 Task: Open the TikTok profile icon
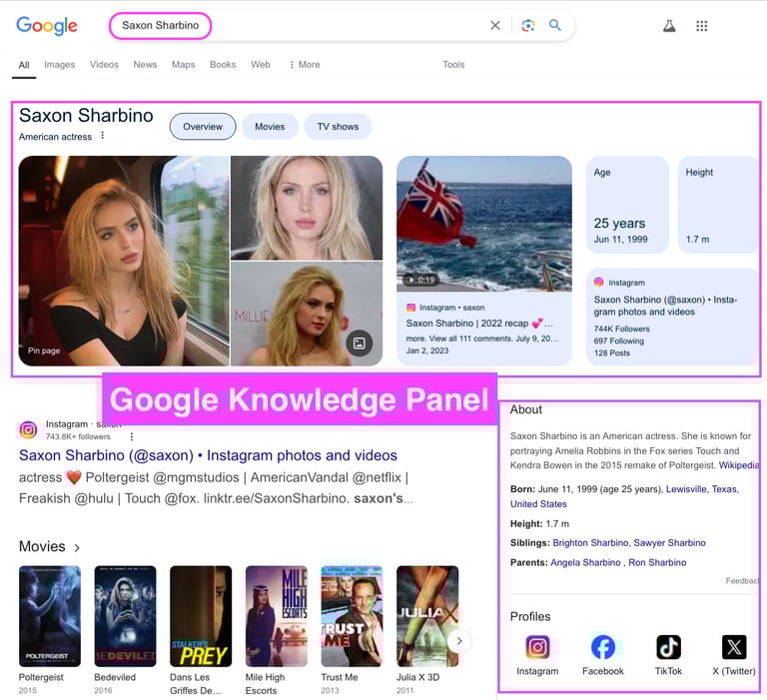(668, 647)
